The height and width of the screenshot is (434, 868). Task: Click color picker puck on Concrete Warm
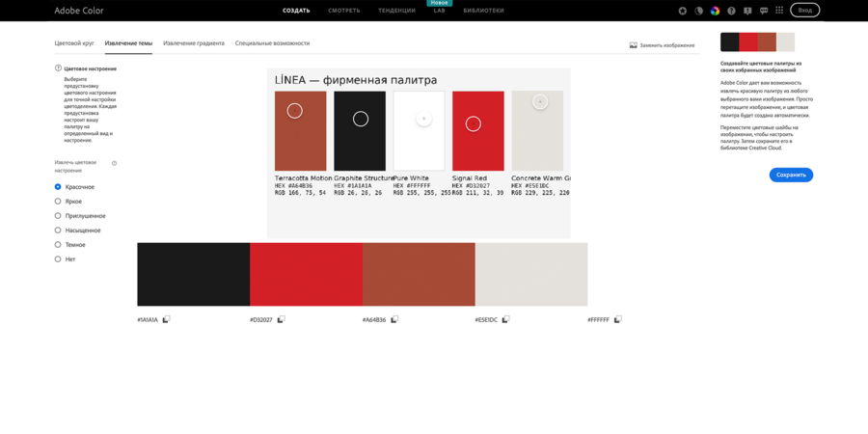(540, 102)
